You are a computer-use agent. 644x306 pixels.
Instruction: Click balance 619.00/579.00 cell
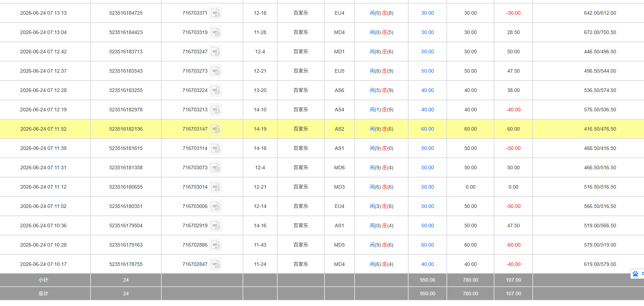coord(600,264)
